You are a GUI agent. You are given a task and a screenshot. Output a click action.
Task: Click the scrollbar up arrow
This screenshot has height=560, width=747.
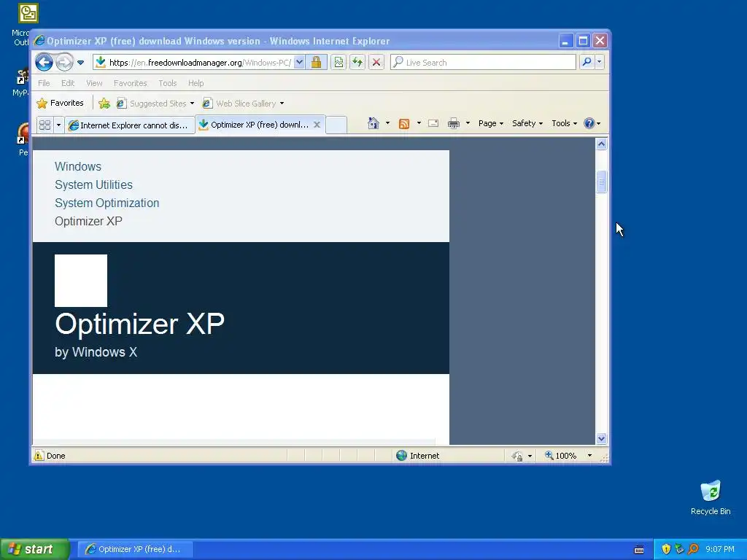[601, 144]
